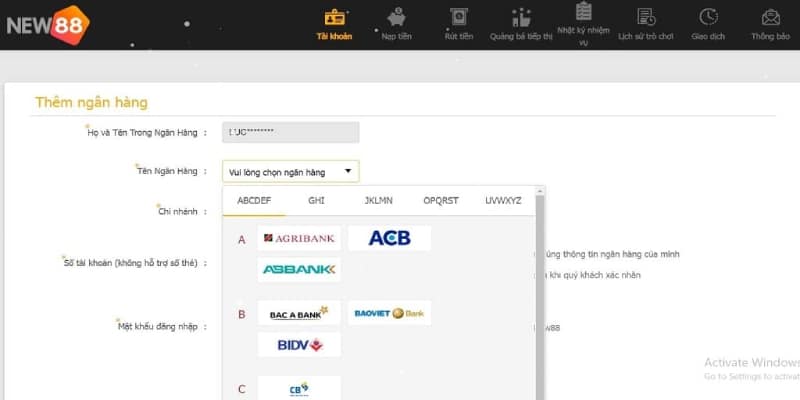Image resolution: width=800 pixels, height=400 pixels.
Task: Switch to the GHI bank tab
Action: pyautogui.click(x=316, y=201)
